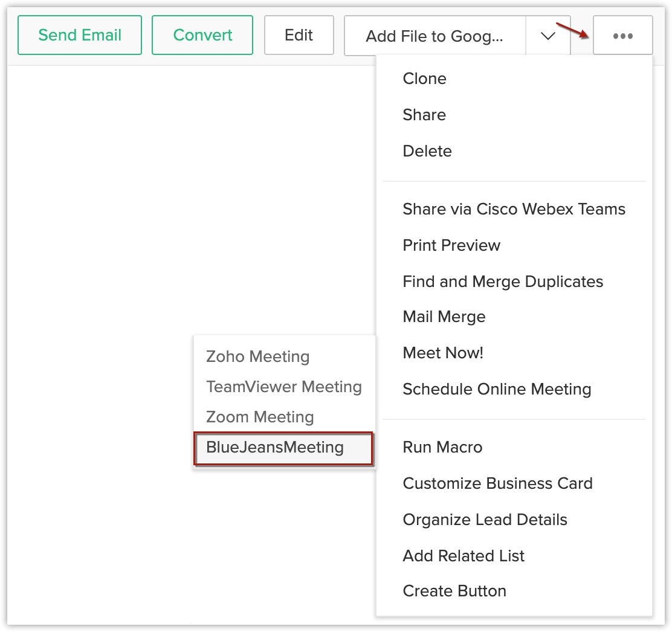Open the three-dot more actions menu
The image size is (672, 632).
(x=622, y=36)
